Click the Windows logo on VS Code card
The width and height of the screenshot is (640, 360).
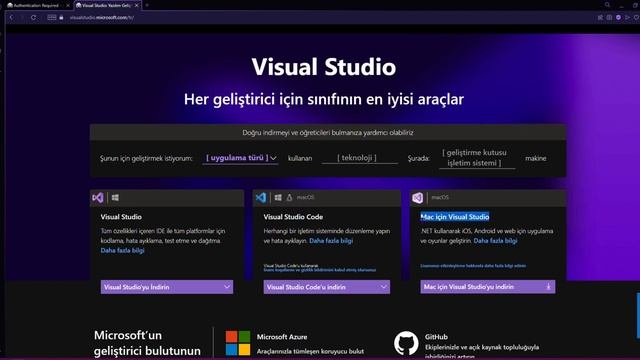point(278,198)
